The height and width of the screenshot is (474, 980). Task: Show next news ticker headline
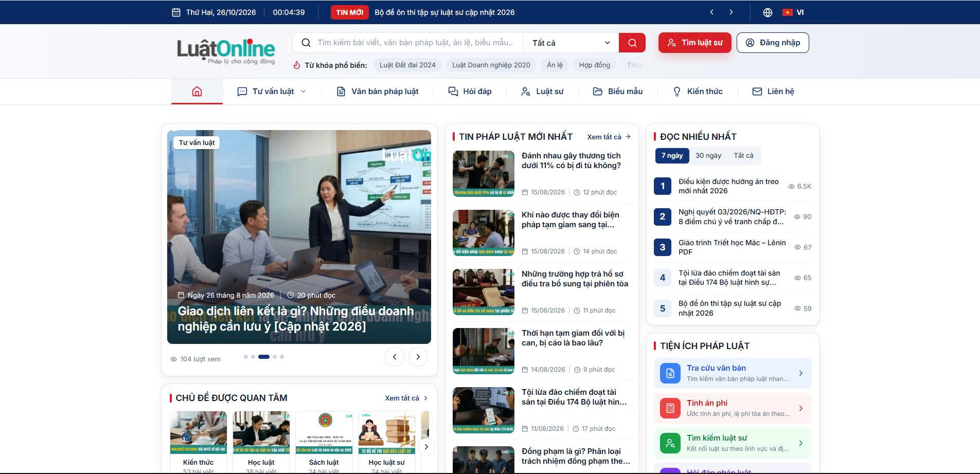point(731,12)
